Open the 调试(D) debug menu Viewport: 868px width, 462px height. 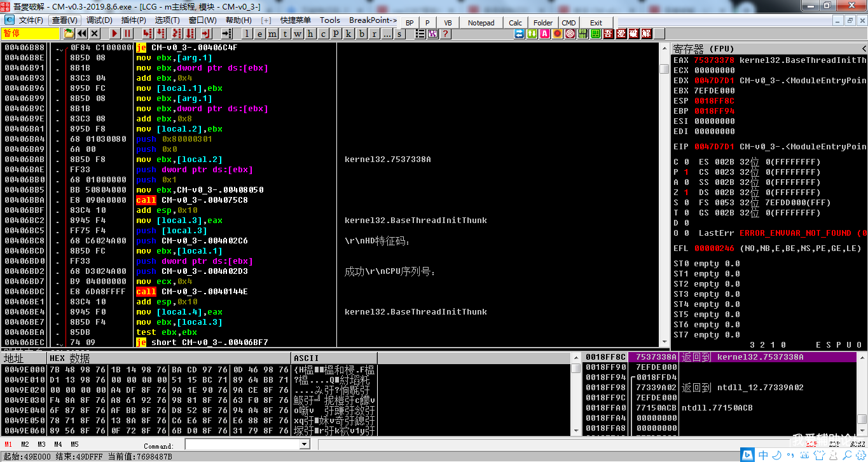coord(99,20)
